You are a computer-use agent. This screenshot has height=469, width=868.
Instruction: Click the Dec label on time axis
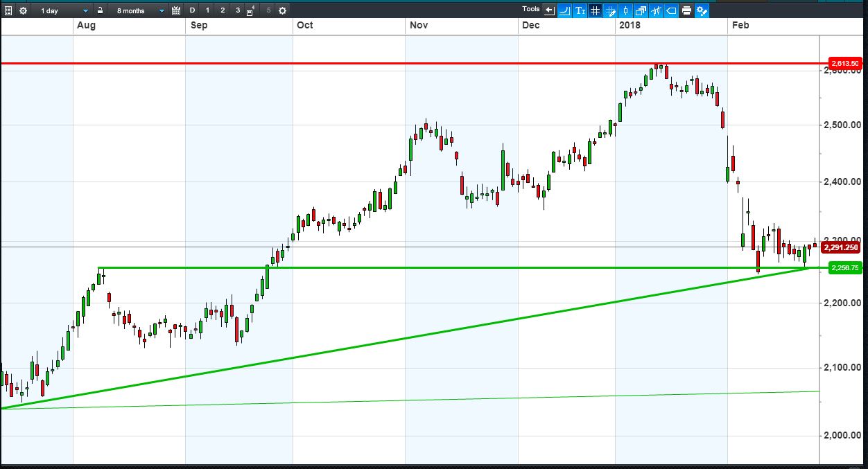(531, 25)
